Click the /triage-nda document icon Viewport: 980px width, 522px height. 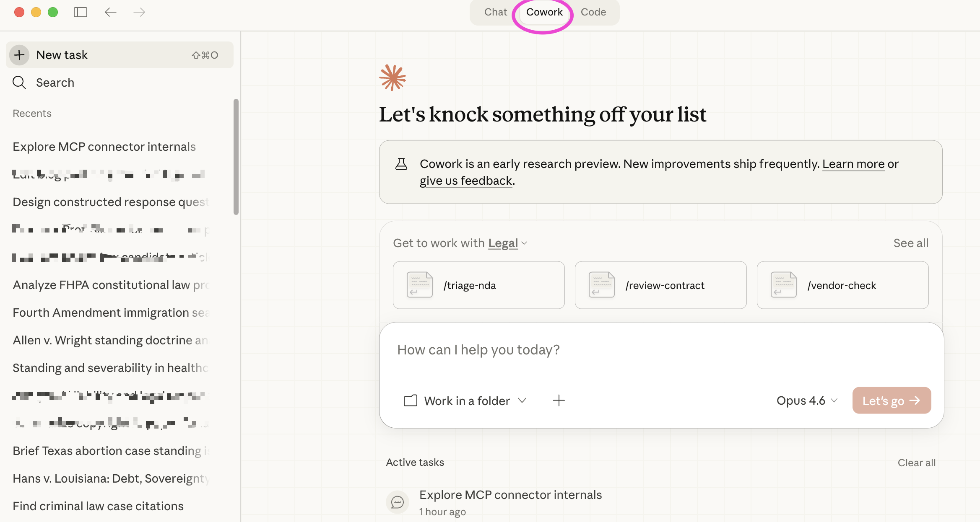pos(419,285)
